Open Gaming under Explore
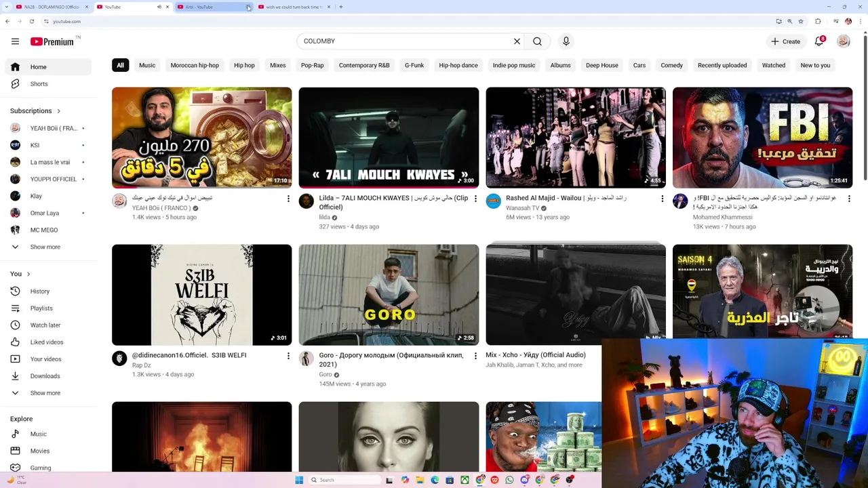This screenshot has width=868, height=488. tap(48, 468)
